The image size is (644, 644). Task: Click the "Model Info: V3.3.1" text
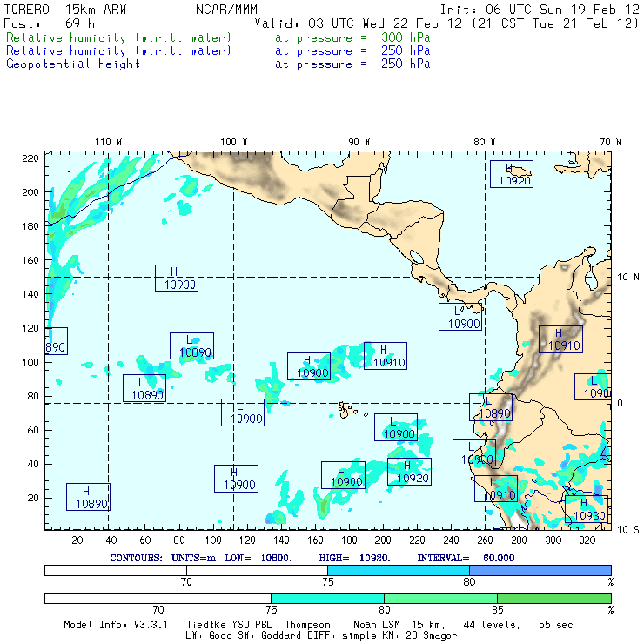coord(116,625)
